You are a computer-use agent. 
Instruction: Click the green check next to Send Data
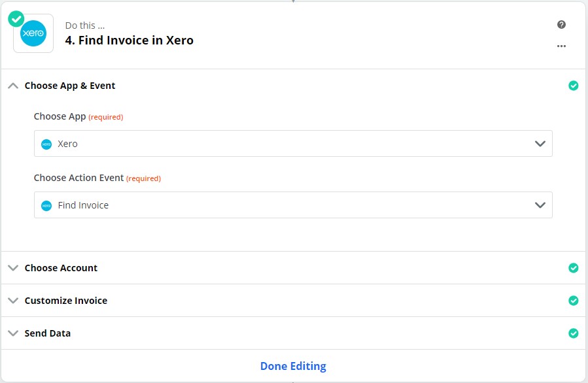[x=574, y=333]
